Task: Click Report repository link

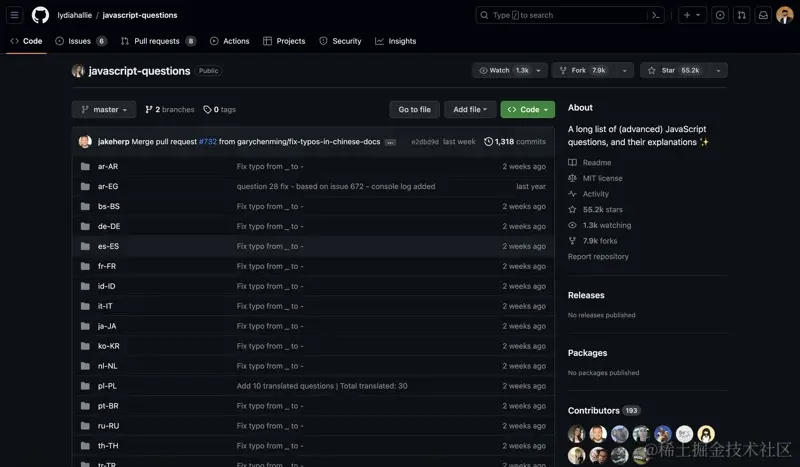Action: [598, 257]
